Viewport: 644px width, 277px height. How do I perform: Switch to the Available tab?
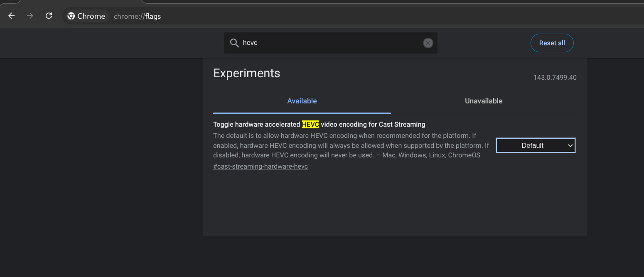[302, 101]
